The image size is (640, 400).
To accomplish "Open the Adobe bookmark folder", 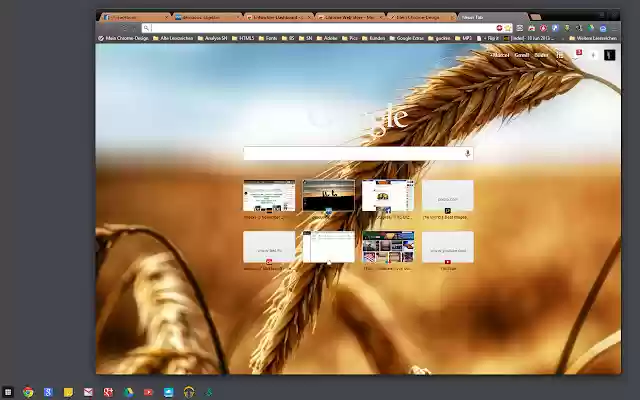I will (327, 38).
